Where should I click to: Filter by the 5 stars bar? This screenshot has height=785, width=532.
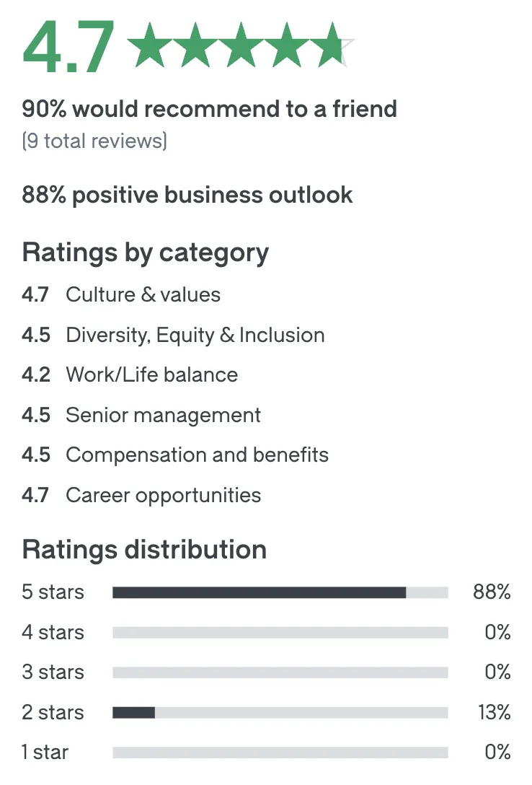[266, 592]
